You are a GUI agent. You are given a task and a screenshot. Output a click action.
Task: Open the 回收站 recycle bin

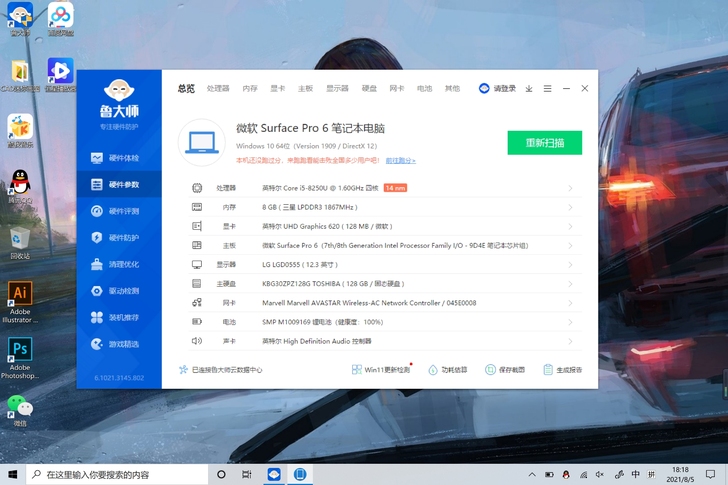point(20,243)
